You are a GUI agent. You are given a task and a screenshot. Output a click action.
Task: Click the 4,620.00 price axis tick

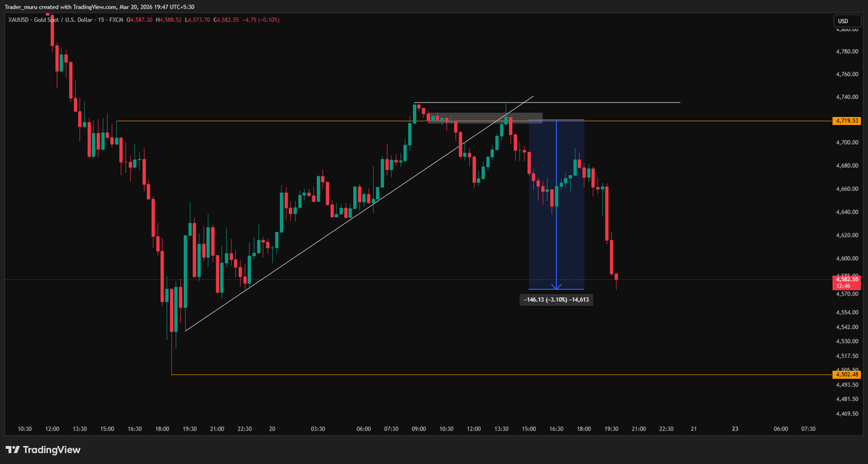(x=846, y=236)
